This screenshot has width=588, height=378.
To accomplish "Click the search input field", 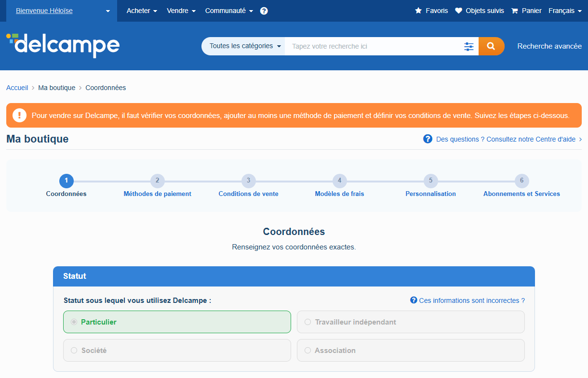I will pyautogui.click(x=374, y=46).
